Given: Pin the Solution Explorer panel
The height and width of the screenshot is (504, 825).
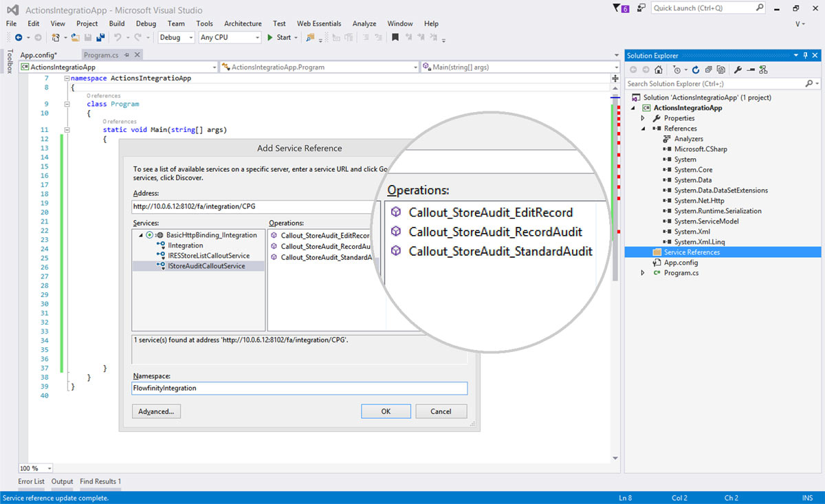Looking at the screenshot, I should click(806, 56).
